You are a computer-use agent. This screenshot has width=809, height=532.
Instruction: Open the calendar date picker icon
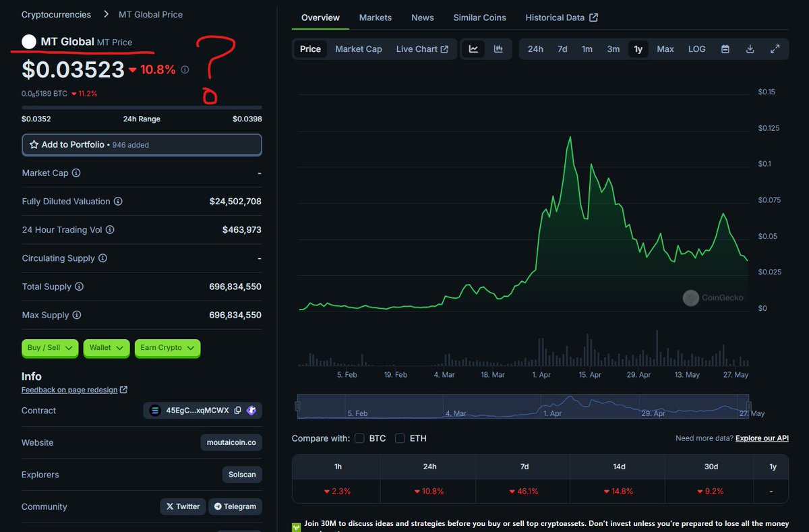724,49
